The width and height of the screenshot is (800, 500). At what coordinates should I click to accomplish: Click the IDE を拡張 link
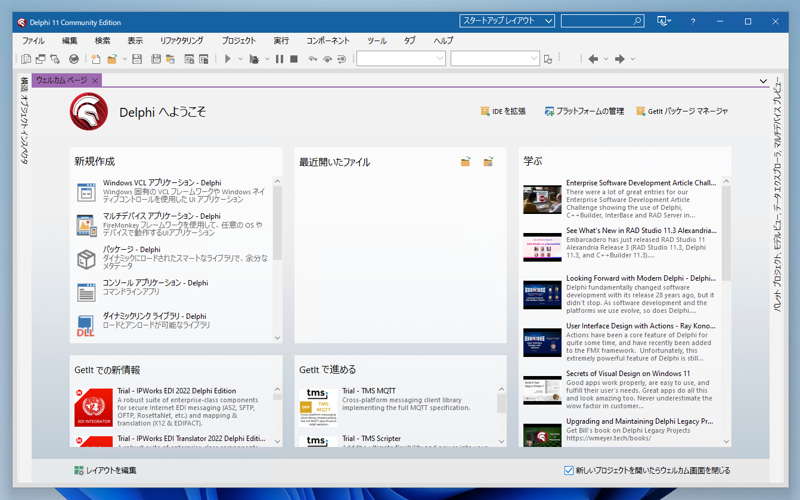point(503,111)
